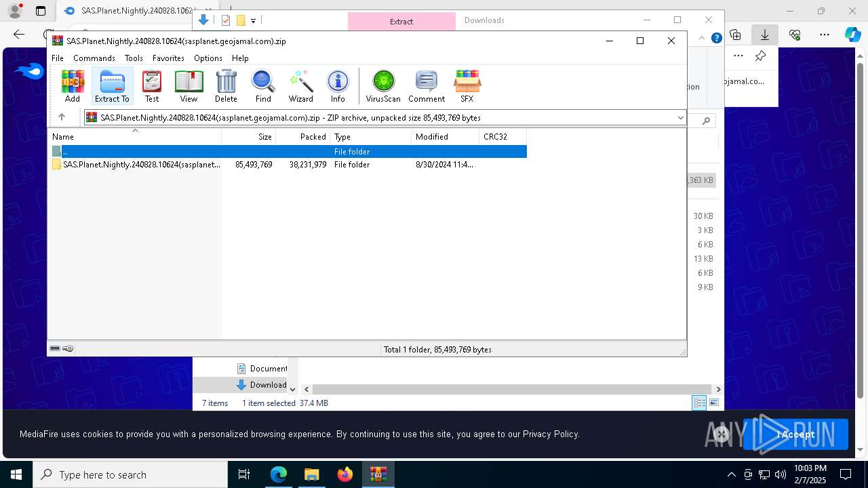Image resolution: width=868 pixels, height=488 pixels.
Task: Click the Extract To toolbar icon
Action: [x=112, y=86]
